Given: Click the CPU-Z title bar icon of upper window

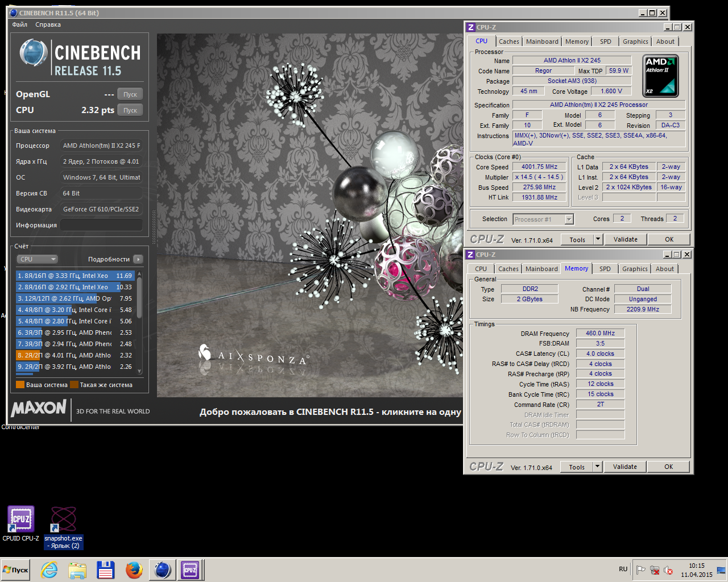Looking at the screenshot, I should [470, 27].
